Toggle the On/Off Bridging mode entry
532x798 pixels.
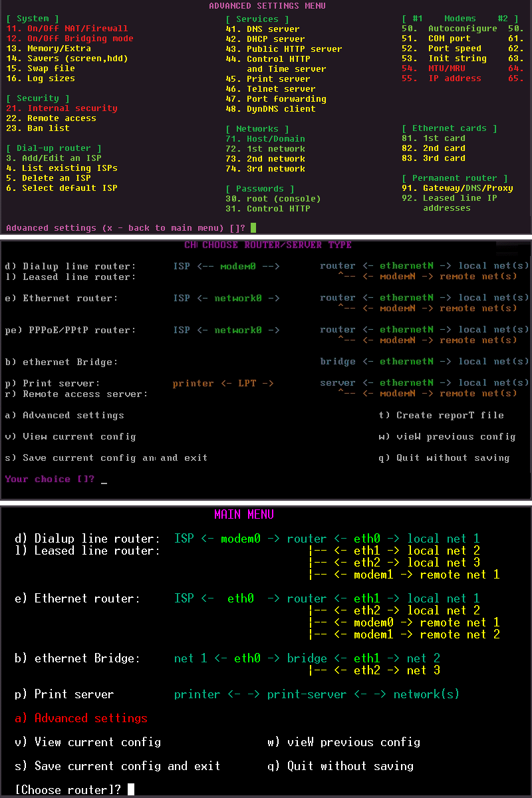70,39
